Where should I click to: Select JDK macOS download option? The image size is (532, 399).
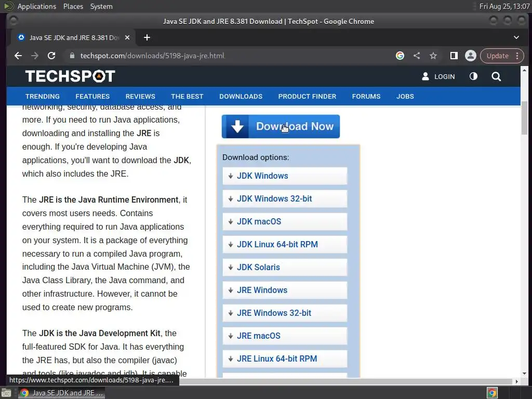click(x=285, y=221)
